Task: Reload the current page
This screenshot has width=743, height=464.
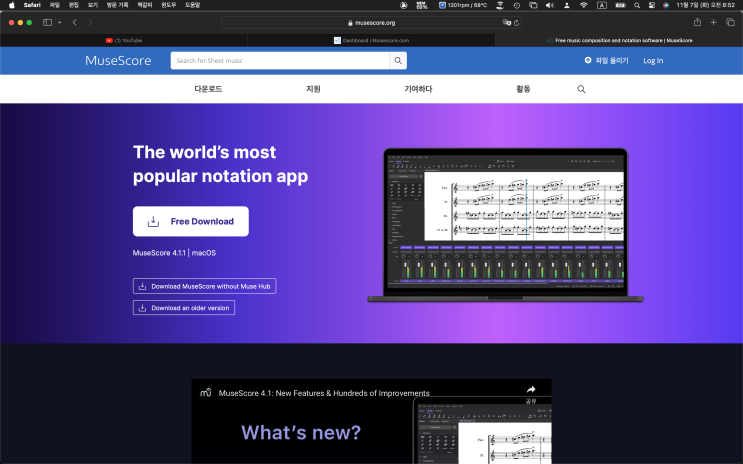Action: click(516, 22)
